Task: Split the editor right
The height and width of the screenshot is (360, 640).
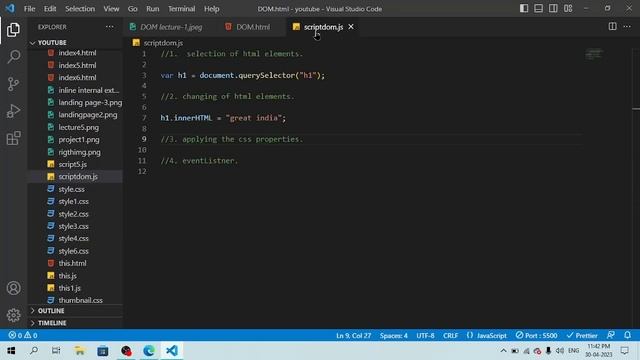Action: tap(612, 27)
